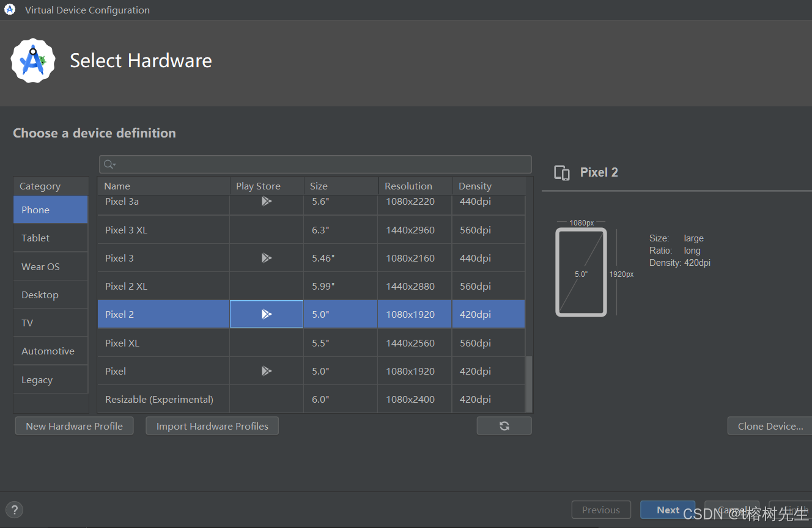The height and width of the screenshot is (528, 812).
Task: Click Import Hardware Profiles button
Action: coord(212,426)
